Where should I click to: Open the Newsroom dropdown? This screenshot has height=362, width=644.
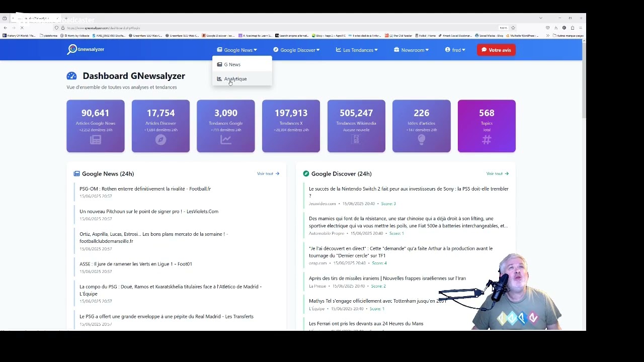coord(412,50)
